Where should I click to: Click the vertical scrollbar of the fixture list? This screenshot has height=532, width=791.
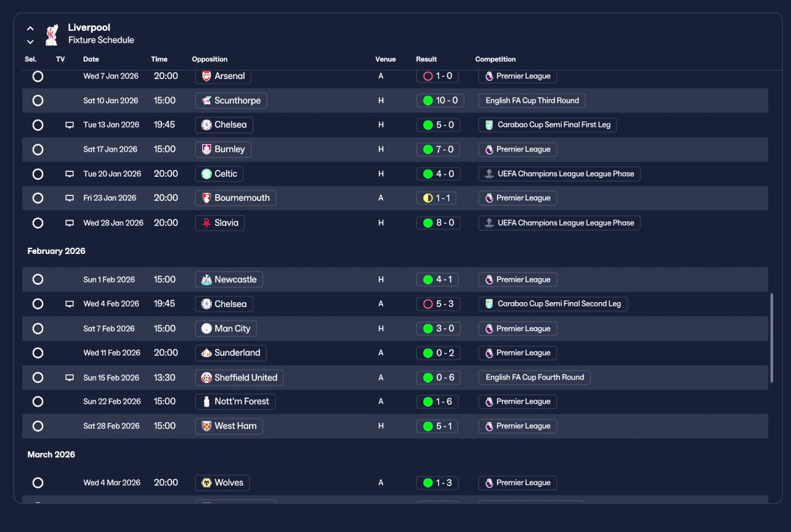point(771,338)
